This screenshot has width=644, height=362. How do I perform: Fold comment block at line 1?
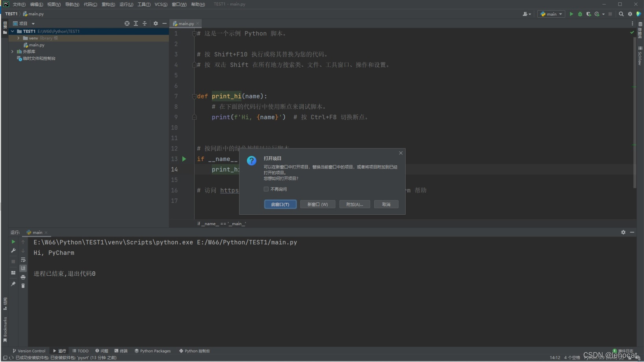point(194,33)
